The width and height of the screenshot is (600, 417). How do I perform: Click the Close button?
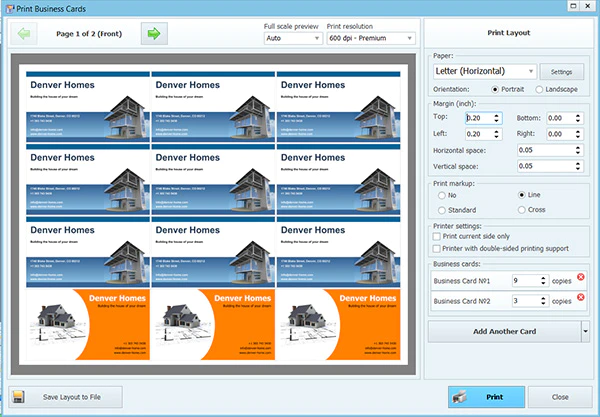560,397
